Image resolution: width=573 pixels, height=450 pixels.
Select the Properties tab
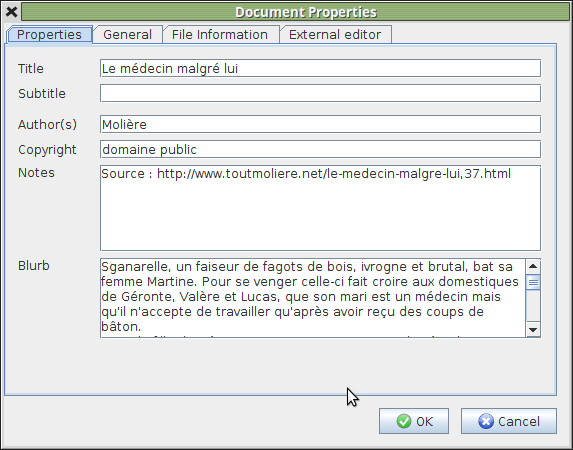pos(49,34)
